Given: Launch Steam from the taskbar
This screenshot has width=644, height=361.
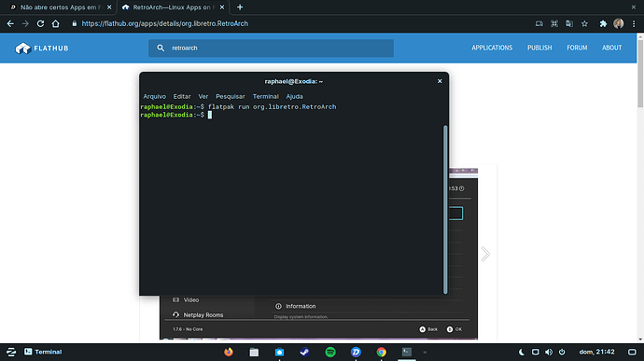Looking at the screenshot, I should tap(304, 352).
